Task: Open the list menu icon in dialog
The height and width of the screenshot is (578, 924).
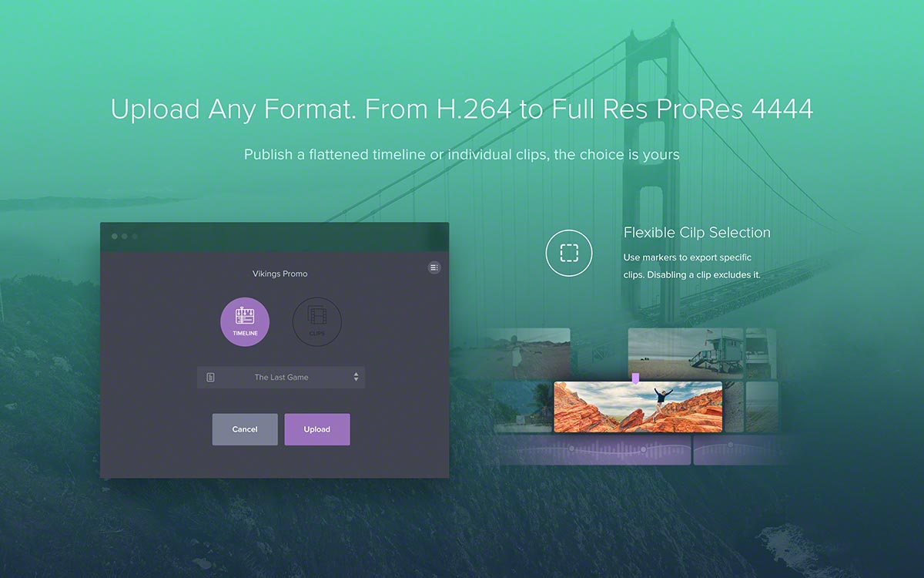Action: click(x=434, y=267)
